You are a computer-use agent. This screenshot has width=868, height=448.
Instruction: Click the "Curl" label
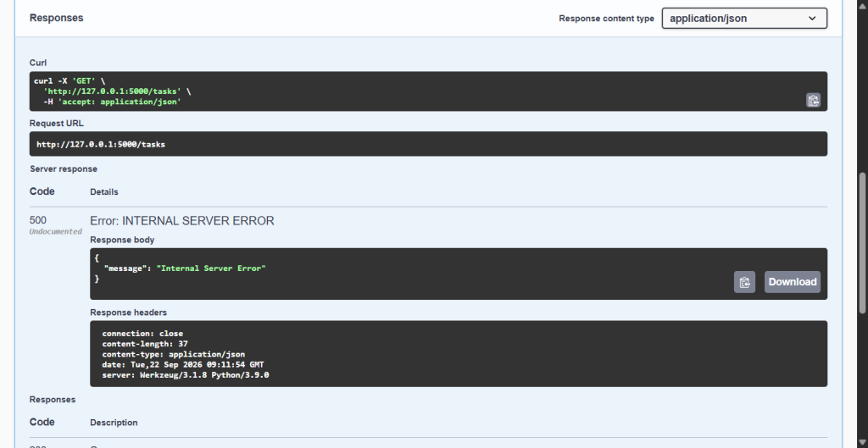tap(38, 63)
